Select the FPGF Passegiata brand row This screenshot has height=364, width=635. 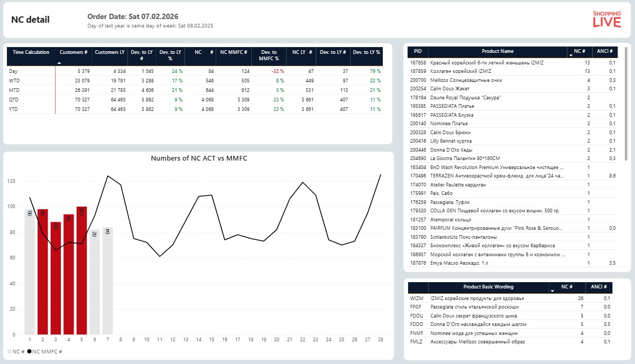511,307
